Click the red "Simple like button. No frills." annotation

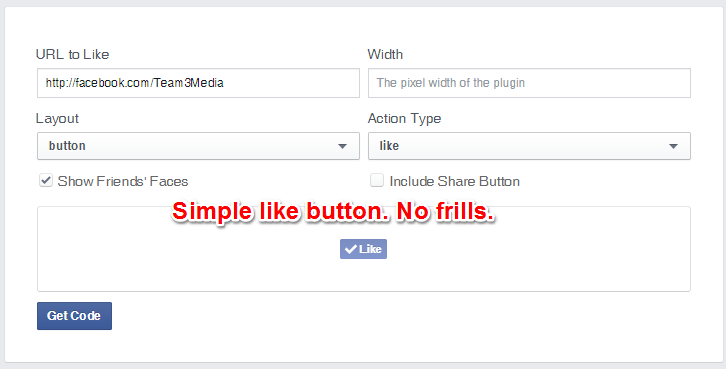point(332,212)
